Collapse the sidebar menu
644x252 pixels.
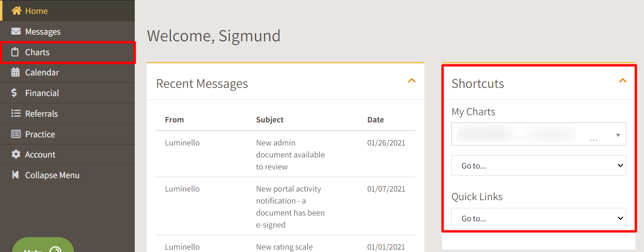click(67, 175)
